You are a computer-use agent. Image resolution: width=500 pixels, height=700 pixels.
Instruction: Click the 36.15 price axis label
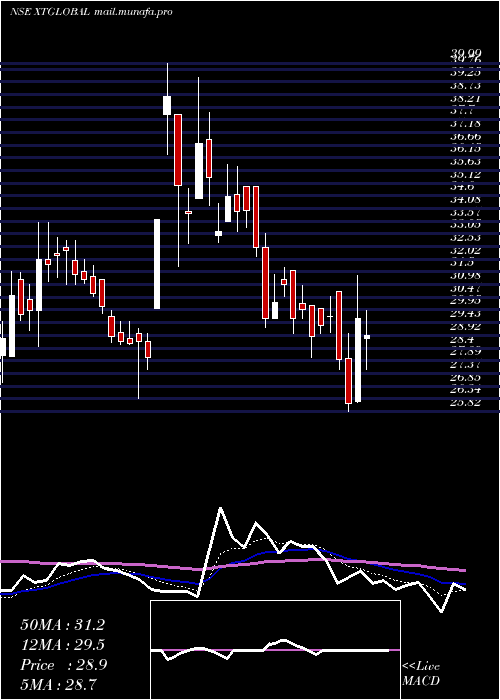(465, 149)
